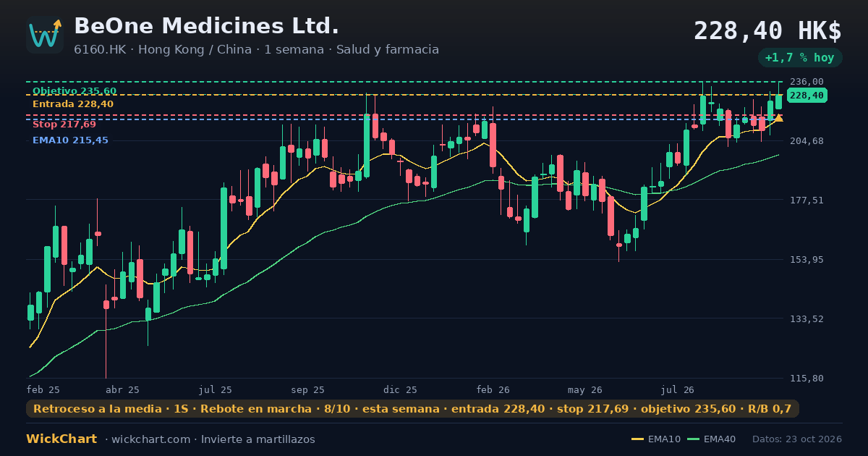Click the Objetivo 235,60 line label
The height and width of the screenshot is (456, 868).
point(75,91)
